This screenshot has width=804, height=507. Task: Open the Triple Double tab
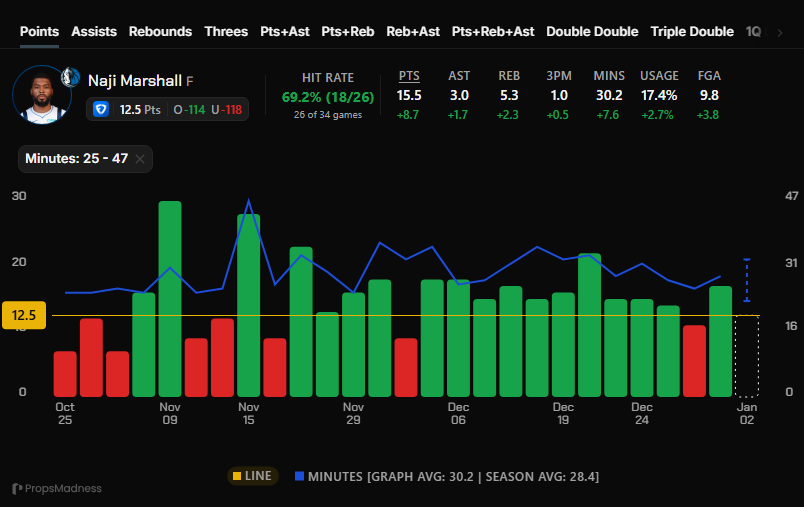[x=692, y=32]
